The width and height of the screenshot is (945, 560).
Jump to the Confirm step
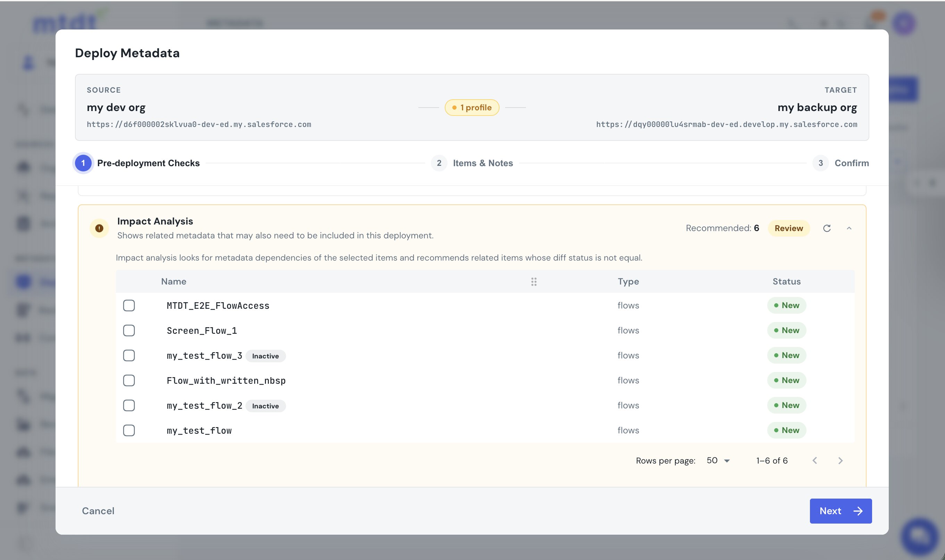coord(841,163)
